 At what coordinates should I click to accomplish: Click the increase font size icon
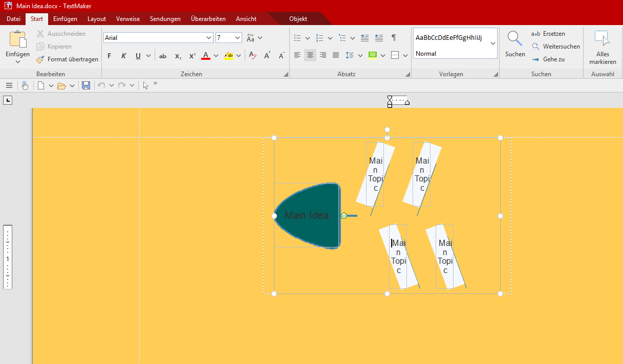pos(267,56)
